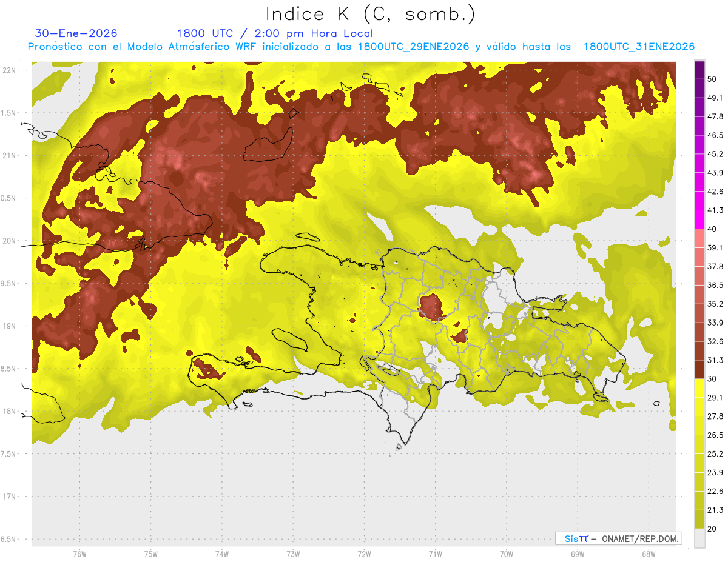
Task: Click the color bar value '21.3'
Action: (x=715, y=510)
